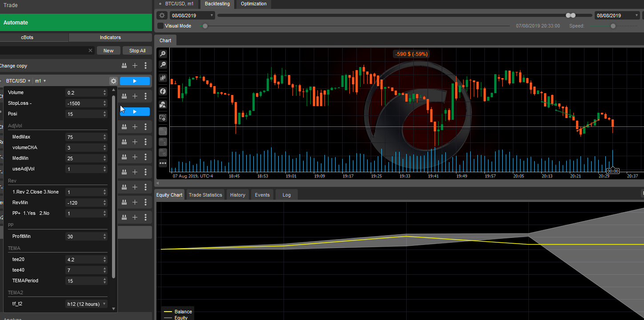Click the backtesting date range slider's right handle
The image size is (644, 320).
pos(573,16)
